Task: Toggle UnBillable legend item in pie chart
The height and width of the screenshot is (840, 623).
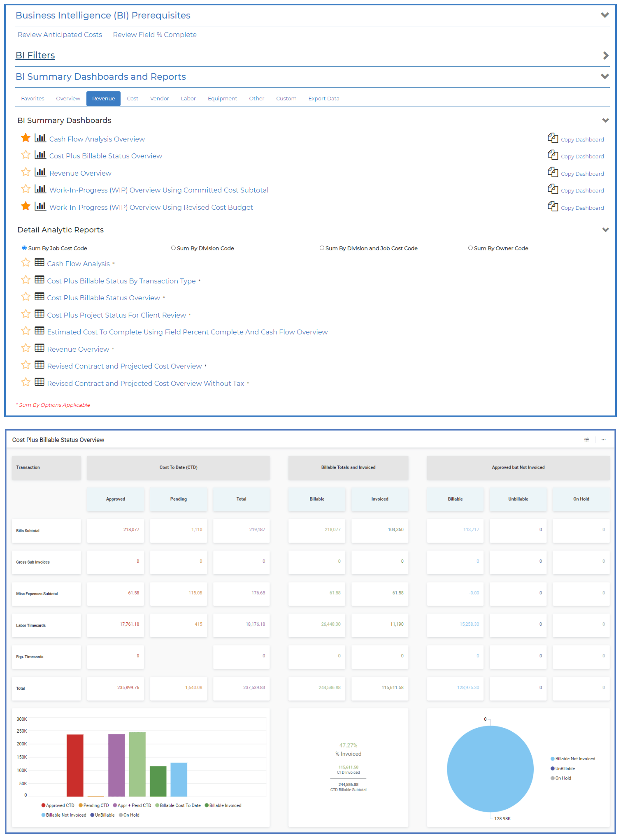Action: click(x=563, y=768)
